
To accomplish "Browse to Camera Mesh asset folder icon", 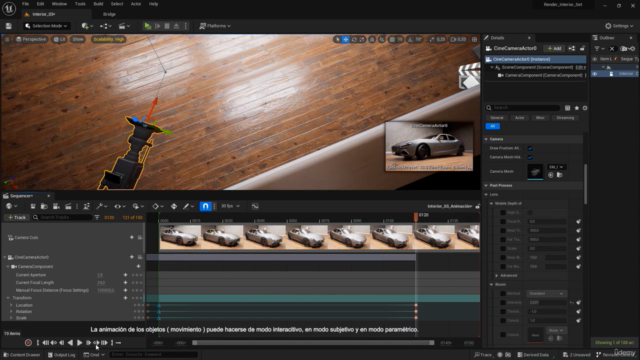I will (560, 175).
